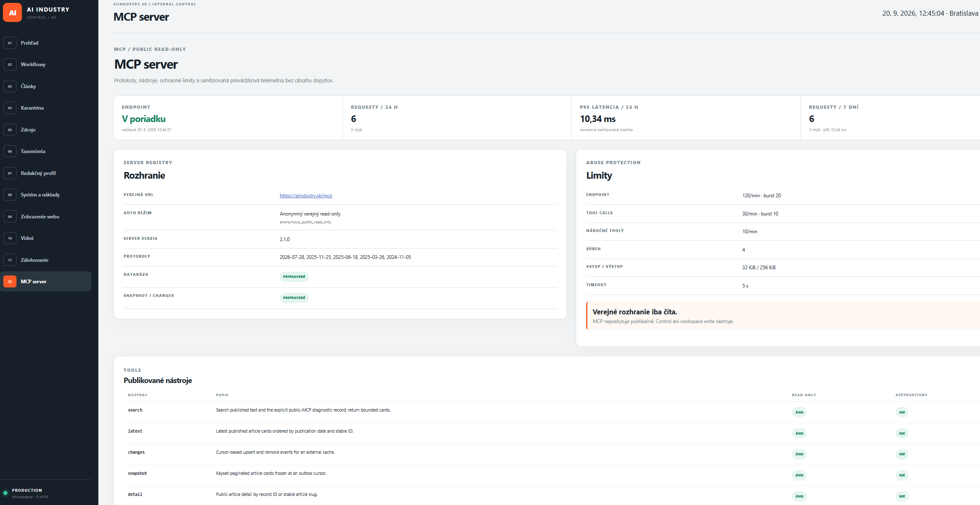This screenshot has height=505, width=980.
Task: Open the https://aiindustry.sk/mcp link
Action: (x=306, y=196)
